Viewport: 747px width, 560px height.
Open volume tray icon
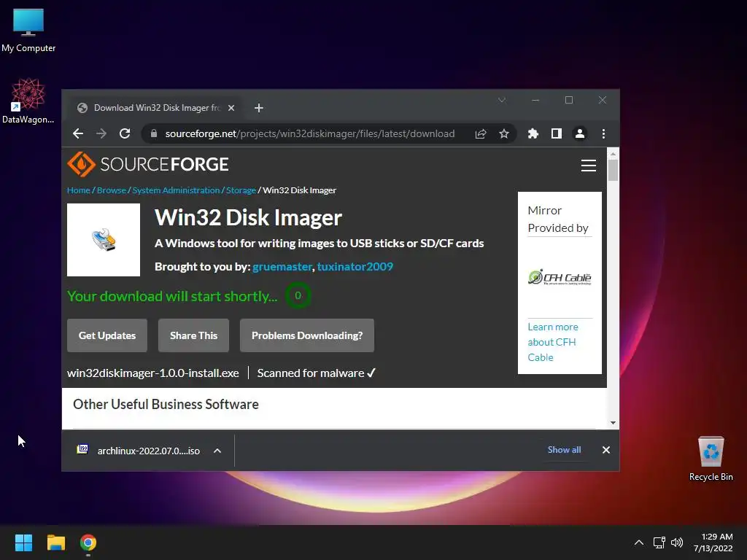(x=676, y=542)
